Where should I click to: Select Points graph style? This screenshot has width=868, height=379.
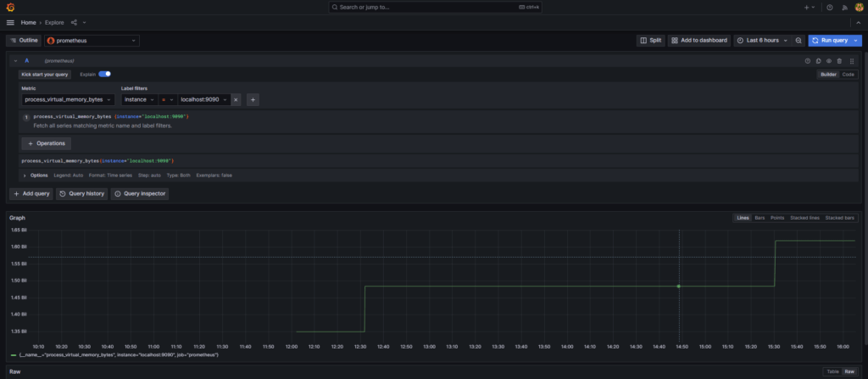(x=777, y=218)
